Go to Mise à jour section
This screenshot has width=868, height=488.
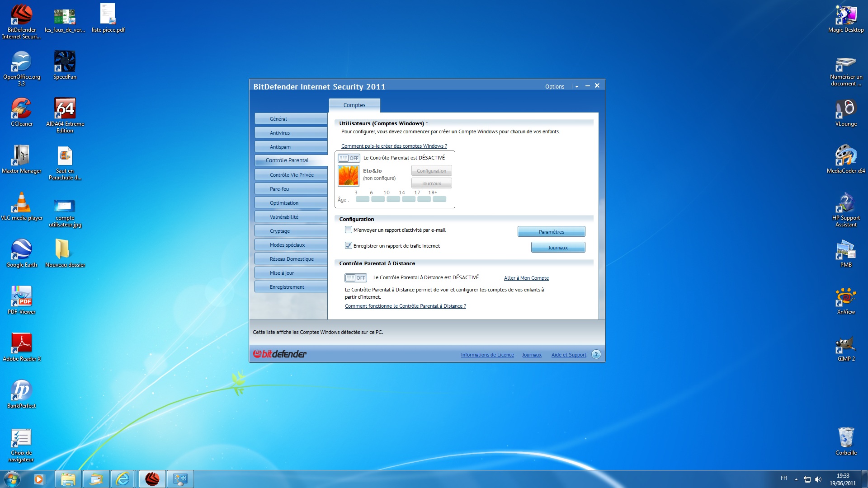[x=291, y=272]
